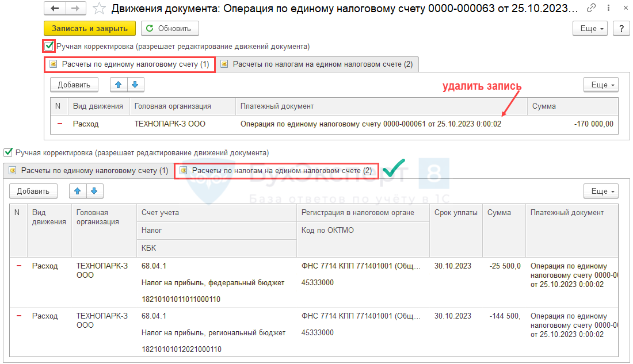The image size is (633, 364).
Task: Click the forward navigation arrow
Action: 75,9
